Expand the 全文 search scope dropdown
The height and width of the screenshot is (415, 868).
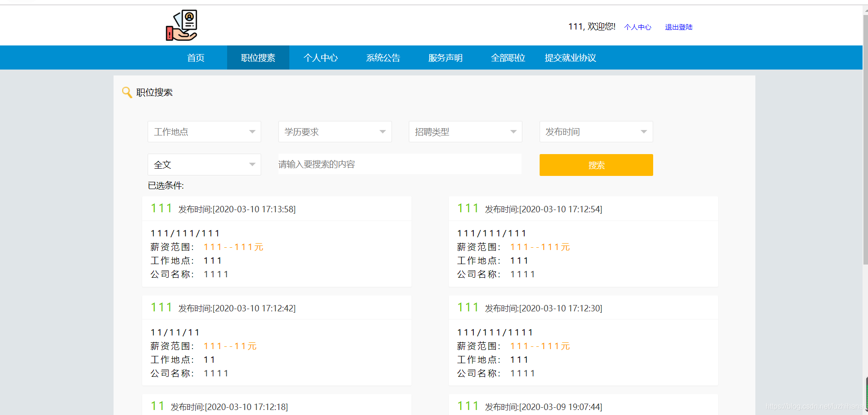(204, 165)
